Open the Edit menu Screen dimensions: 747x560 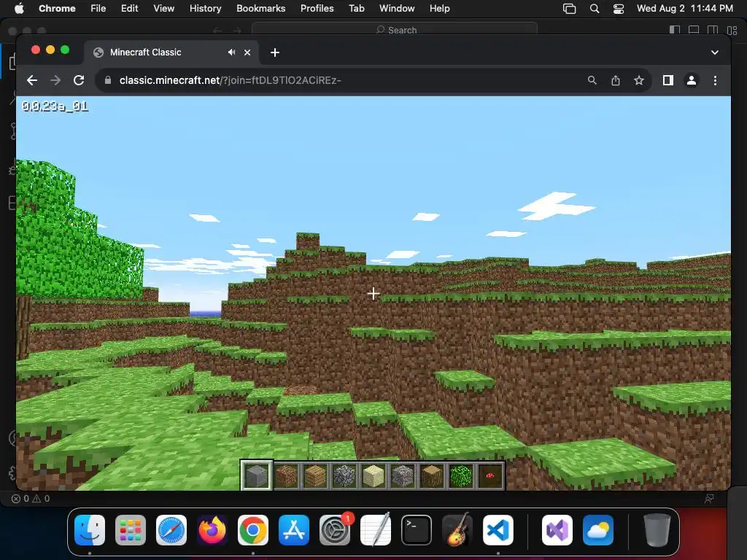[x=130, y=9]
